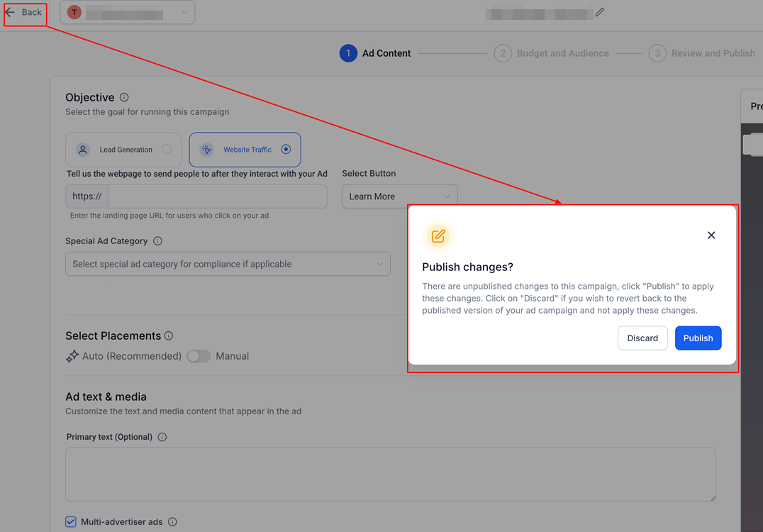763x532 pixels.
Task: Toggle placements between Auto and Manual
Action: click(199, 356)
